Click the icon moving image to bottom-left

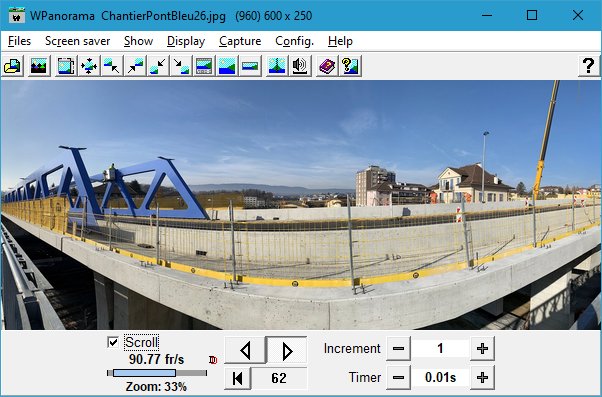(x=158, y=66)
